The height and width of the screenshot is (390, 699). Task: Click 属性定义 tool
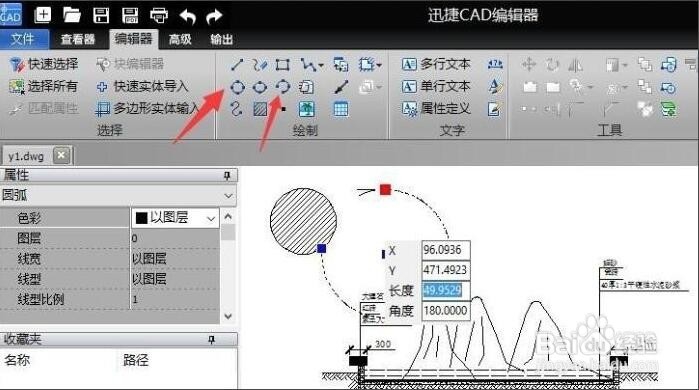436,108
